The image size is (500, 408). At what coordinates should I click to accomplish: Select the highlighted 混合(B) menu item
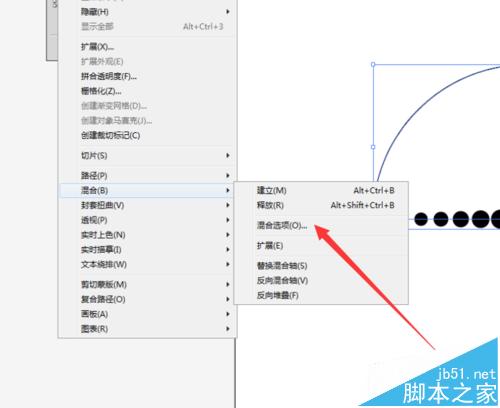[147, 190]
